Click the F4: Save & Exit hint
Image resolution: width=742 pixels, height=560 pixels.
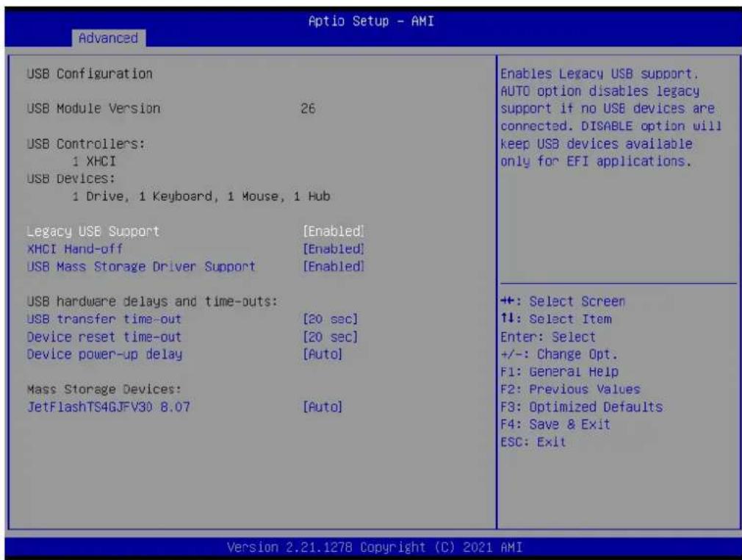(x=555, y=425)
